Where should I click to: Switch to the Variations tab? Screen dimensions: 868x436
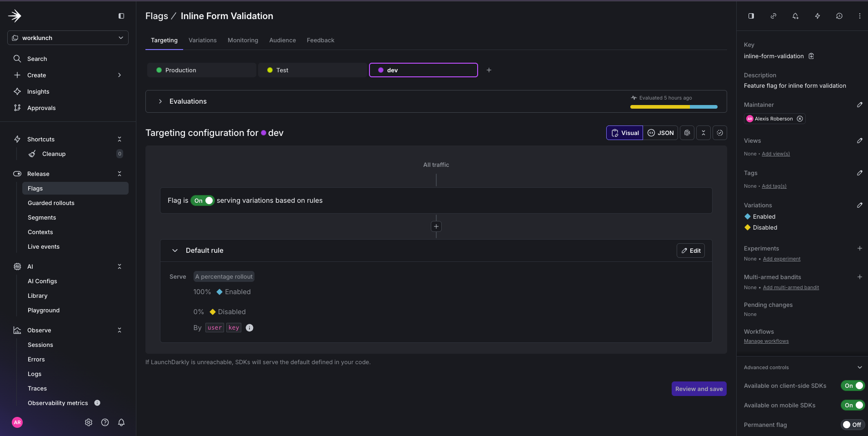click(203, 40)
